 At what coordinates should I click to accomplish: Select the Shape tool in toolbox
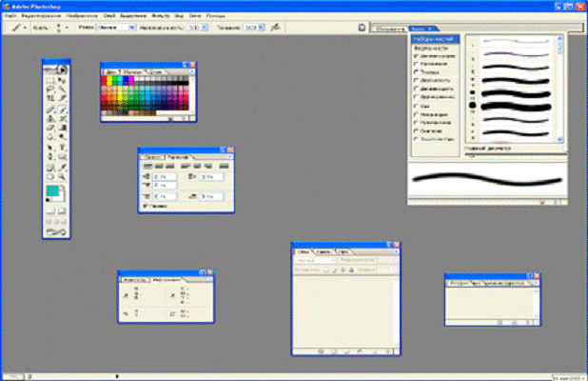62,157
